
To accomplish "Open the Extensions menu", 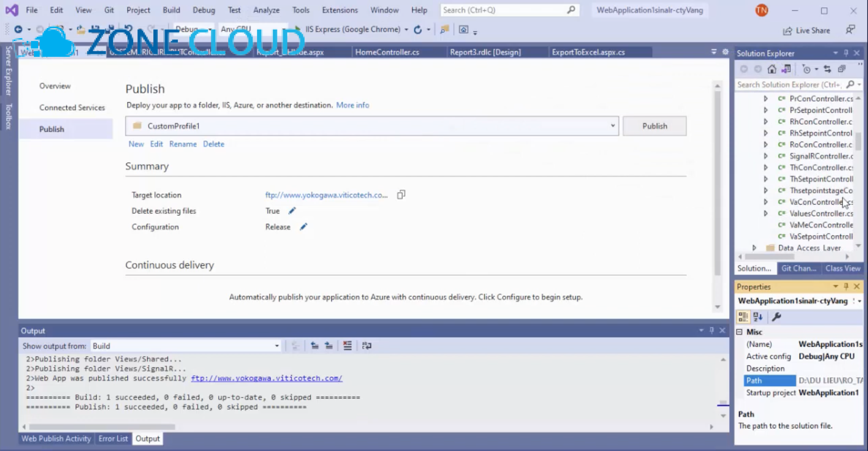I will coord(340,10).
